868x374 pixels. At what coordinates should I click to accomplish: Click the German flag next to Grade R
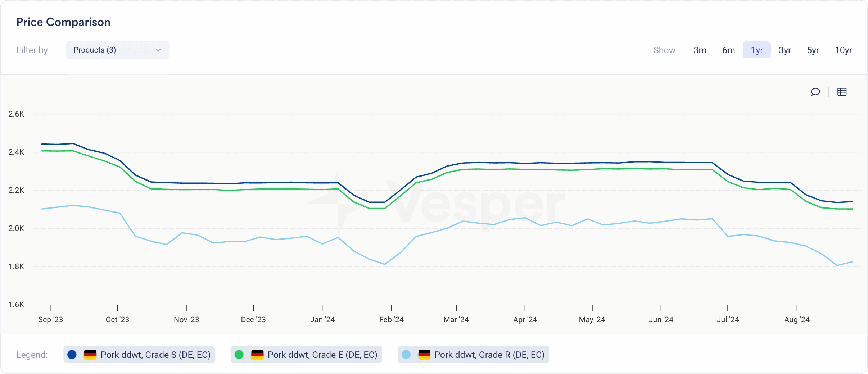[424, 355]
